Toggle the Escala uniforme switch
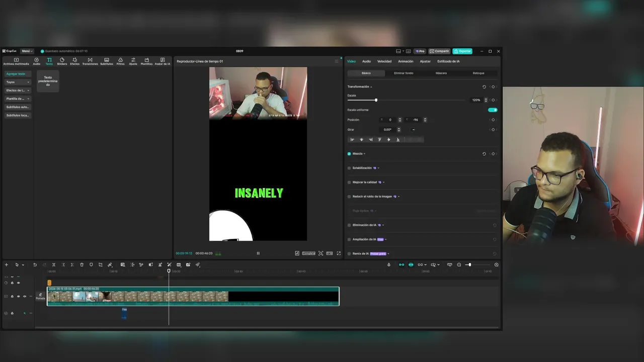The height and width of the screenshot is (362, 644). click(493, 110)
